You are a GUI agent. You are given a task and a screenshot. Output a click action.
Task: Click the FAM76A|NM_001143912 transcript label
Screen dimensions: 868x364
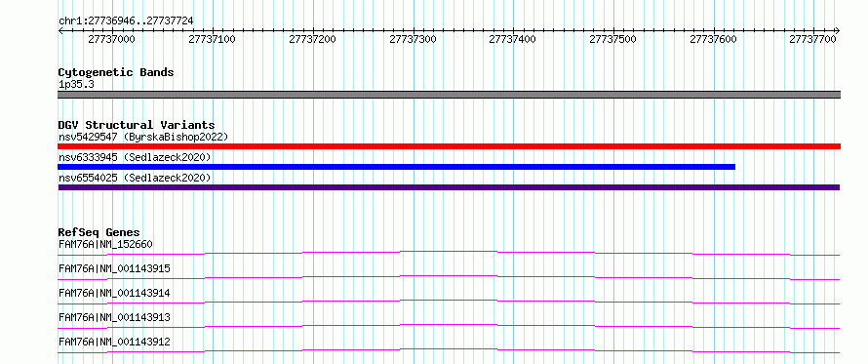[114, 342]
